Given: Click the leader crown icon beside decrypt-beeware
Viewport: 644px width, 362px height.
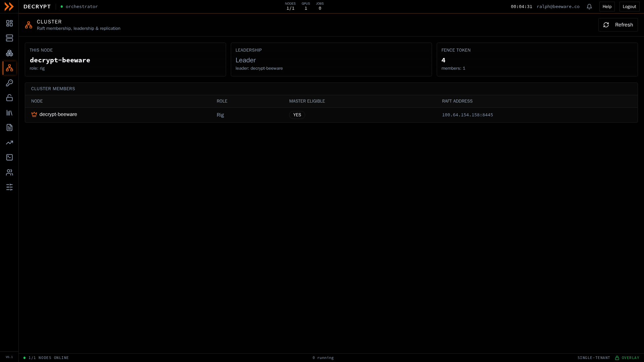Looking at the screenshot, I should coord(34,114).
